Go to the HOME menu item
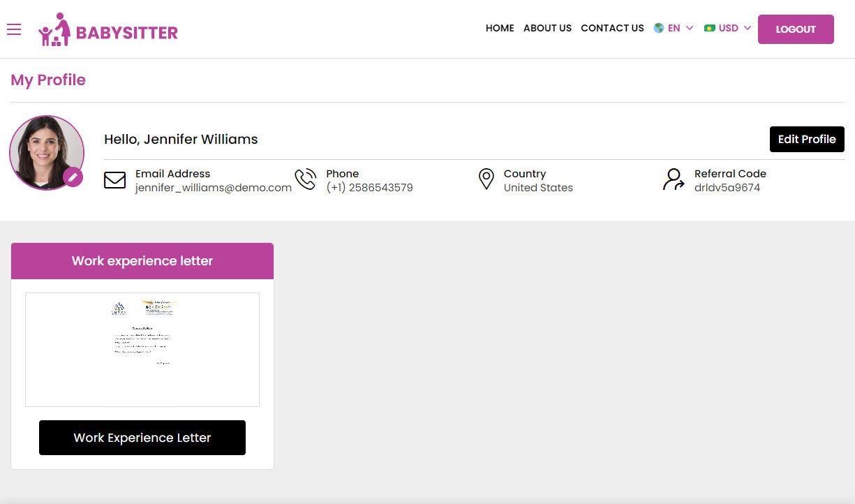The width and height of the screenshot is (855, 504). pos(500,28)
